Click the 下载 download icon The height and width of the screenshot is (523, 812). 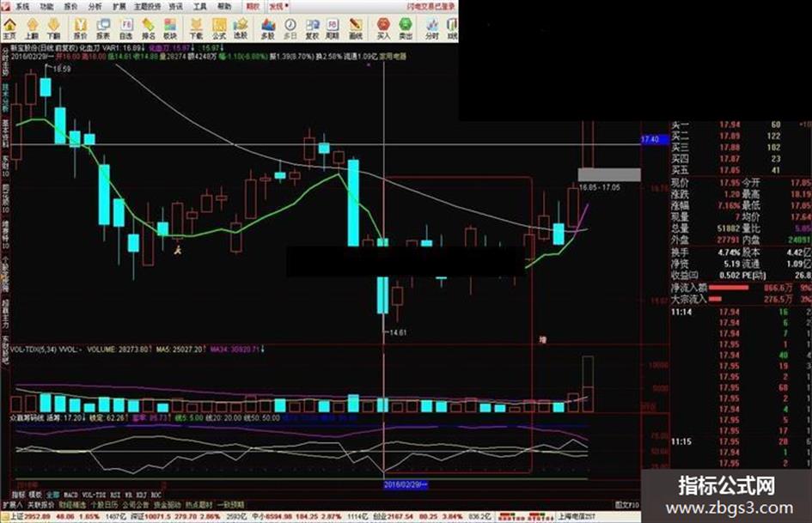196,28
